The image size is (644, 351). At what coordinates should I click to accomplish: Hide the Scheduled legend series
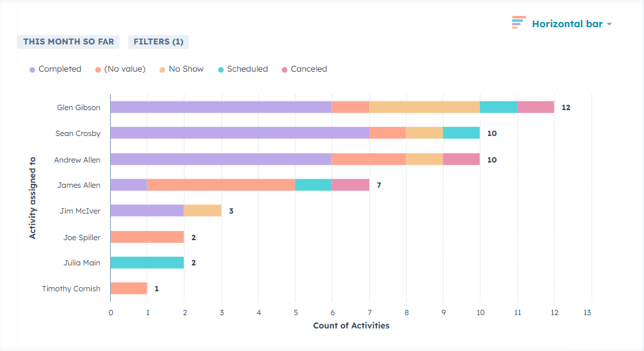[x=247, y=69]
